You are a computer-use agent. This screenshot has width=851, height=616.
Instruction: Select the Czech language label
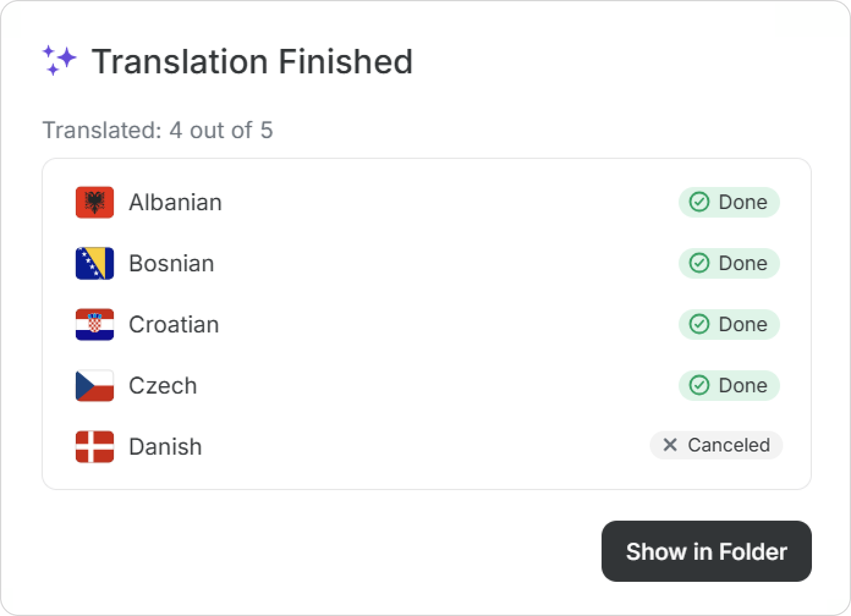(163, 386)
